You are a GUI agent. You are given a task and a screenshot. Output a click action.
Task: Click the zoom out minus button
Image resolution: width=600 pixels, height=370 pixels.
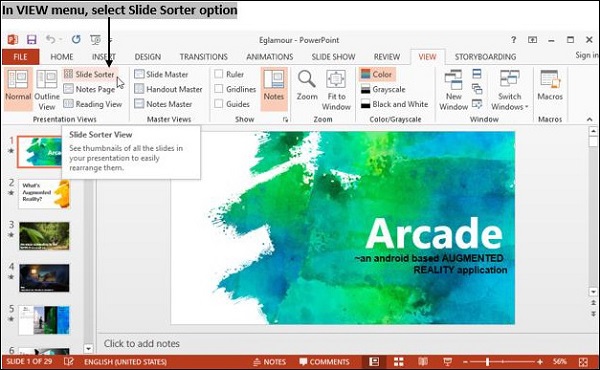(x=465, y=362)
